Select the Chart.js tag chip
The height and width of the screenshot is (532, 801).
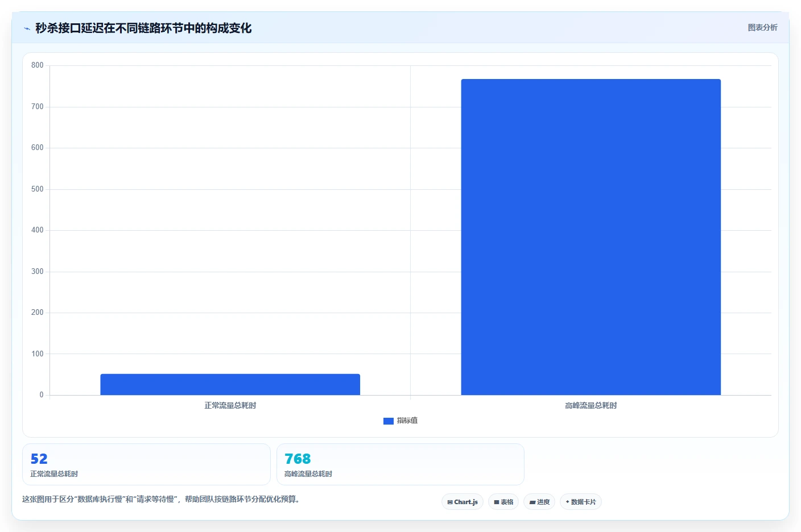pyautogui.click(x=463, y=502)
